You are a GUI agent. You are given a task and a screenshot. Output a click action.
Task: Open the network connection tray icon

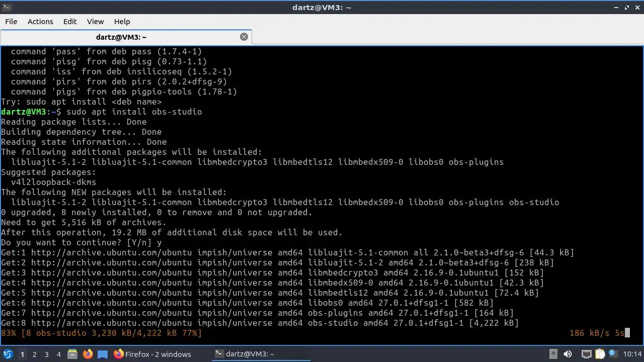pos(586,354)
